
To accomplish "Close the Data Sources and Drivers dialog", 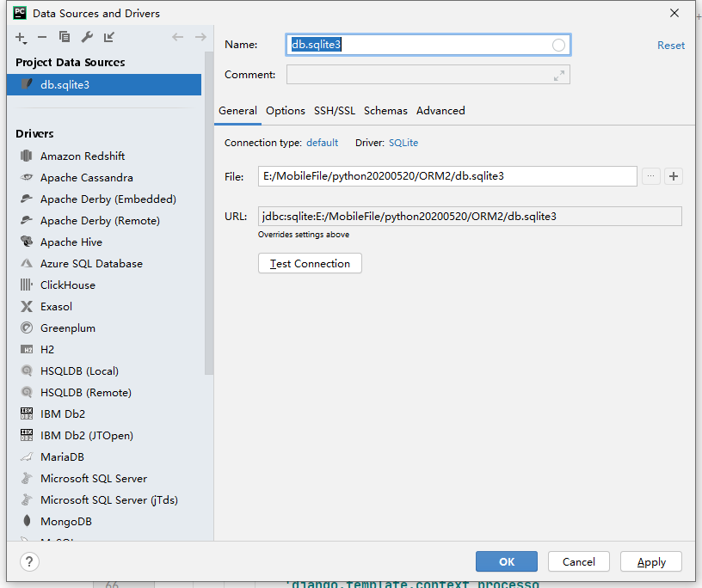I will click(x=674, y=13).
